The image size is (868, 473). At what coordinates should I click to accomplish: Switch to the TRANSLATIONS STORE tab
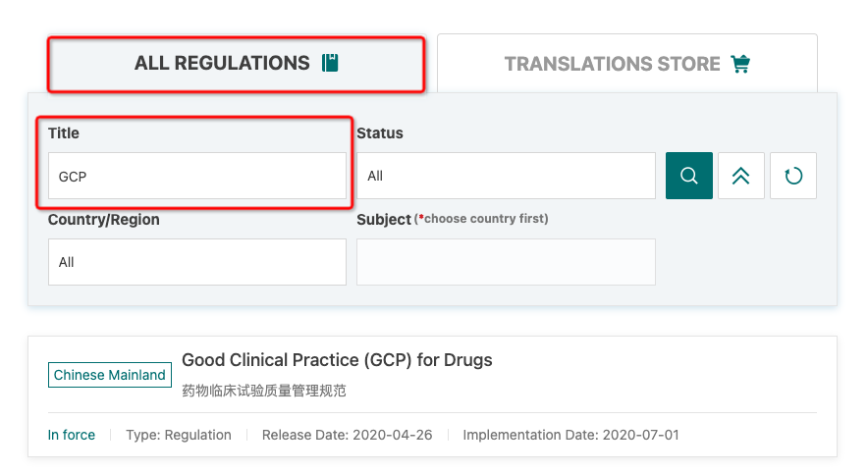[626, 64]
